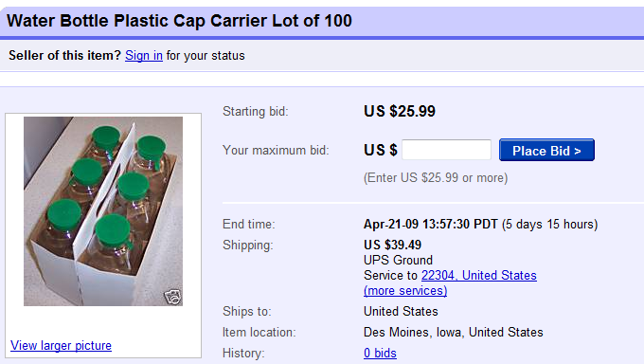This screenshot has height=364, width=644.
Task: Open the 0 bids history link
Action: click(x=380, y=353)
